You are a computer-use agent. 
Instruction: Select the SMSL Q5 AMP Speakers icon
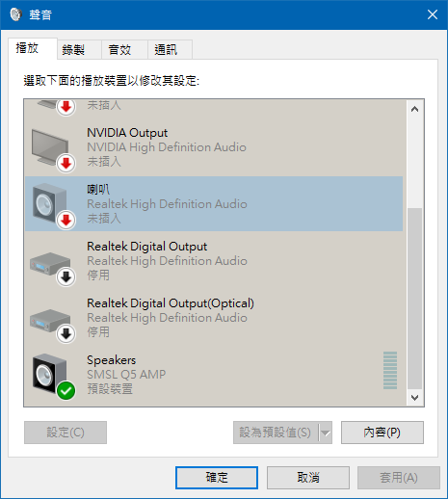(51, 375)
